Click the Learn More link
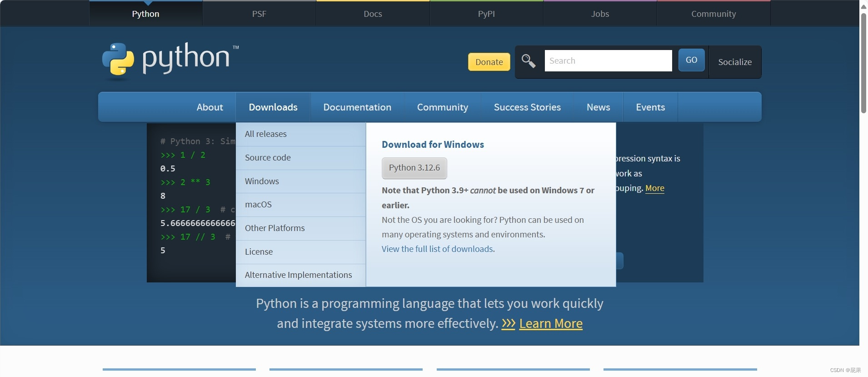 coord(551,323)
